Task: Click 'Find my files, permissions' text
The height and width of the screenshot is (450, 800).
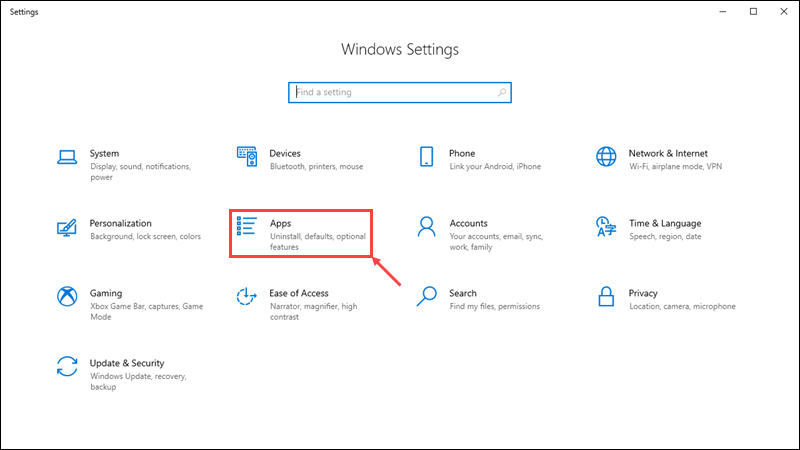Action: pos(494,307)
